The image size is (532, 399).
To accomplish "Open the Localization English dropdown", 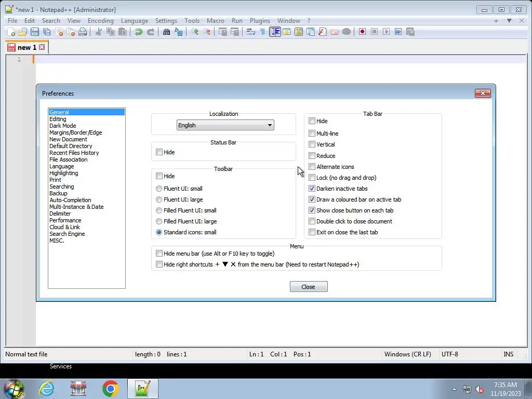I will coord(225,125).
